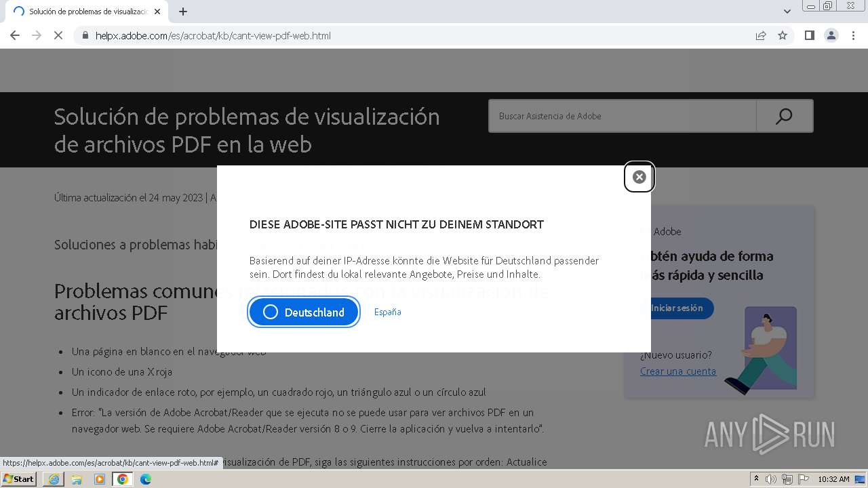Expand the tab search dropdown
This screenshot has height=488, width=868.
(x=787, y=12)
